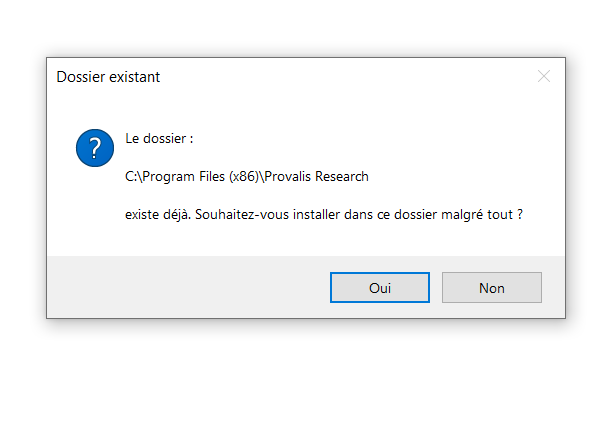Decline by pressing the Non button
Viewport: 611px width, 441px height.
492,288
